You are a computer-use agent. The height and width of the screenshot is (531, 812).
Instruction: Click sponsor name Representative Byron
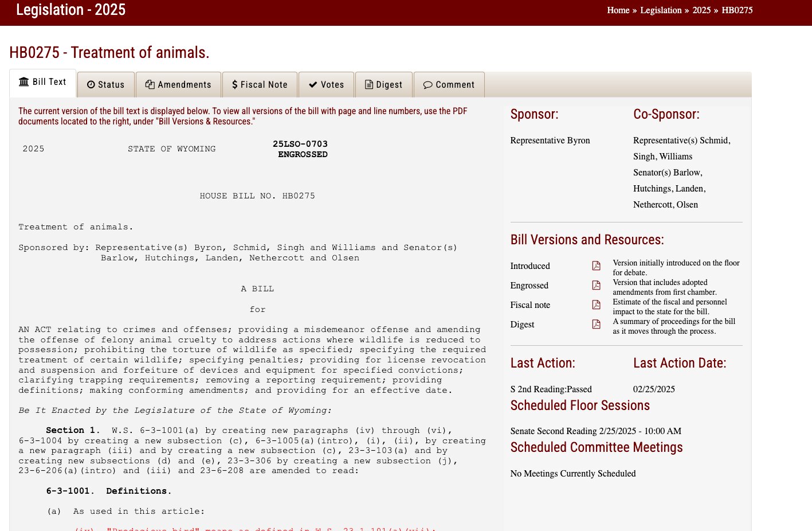550,140
